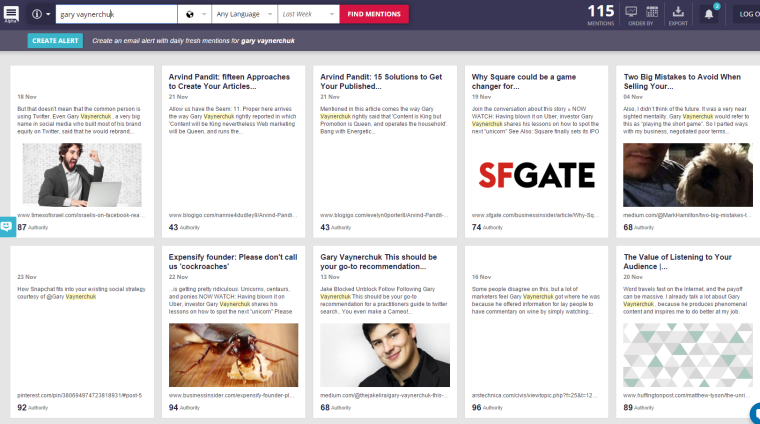Open the cockroach photo thumbnail

[234, 355]
